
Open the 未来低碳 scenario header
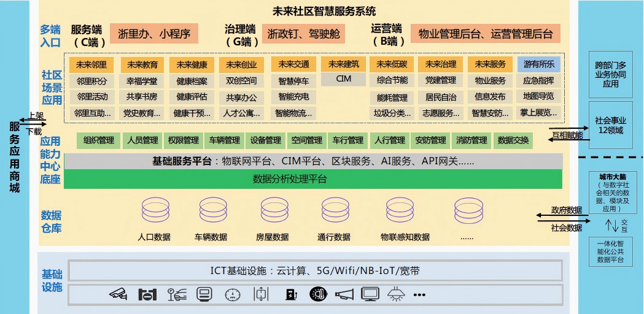(392, 64)
